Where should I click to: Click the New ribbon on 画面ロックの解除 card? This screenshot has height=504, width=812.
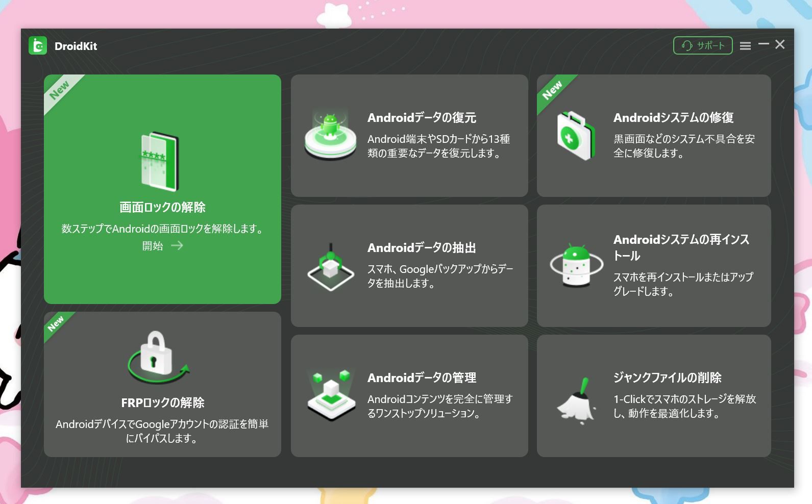59,90
